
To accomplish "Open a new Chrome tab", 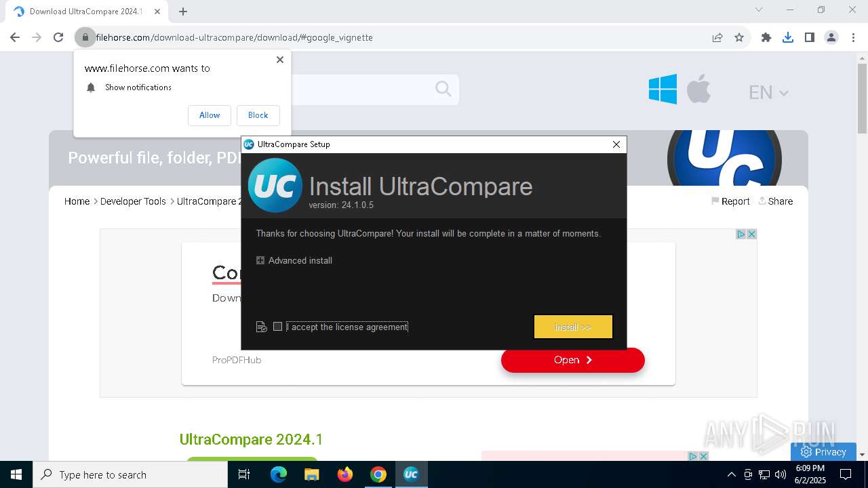I will pos(183,12).
